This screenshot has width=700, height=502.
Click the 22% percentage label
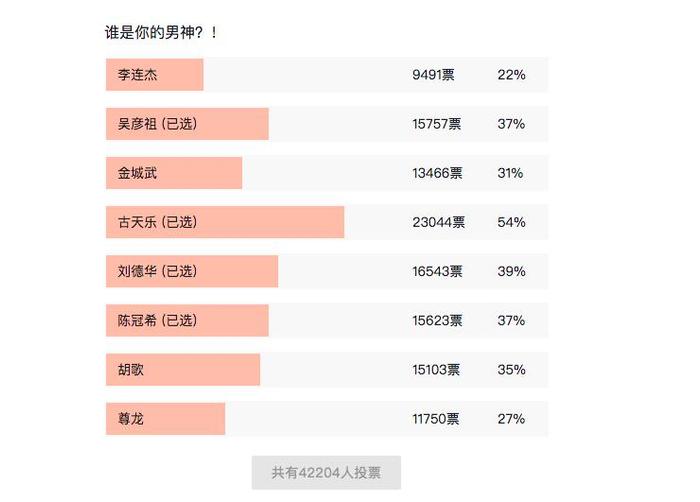click(512, 75)
